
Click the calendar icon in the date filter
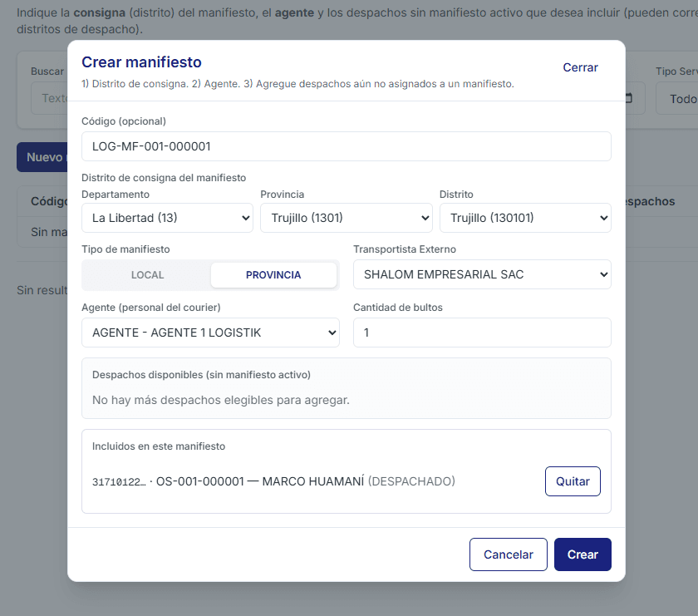pos(630,98)
